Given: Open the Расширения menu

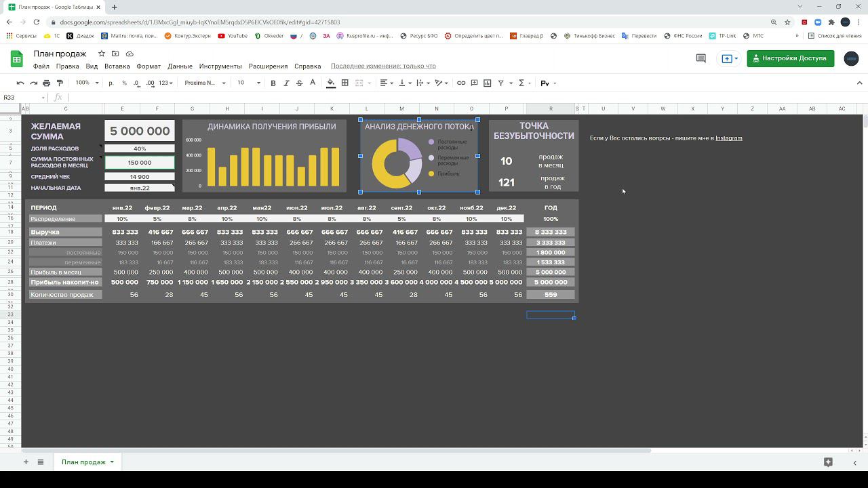Looking at the screenshot, I should pos(268,66).
